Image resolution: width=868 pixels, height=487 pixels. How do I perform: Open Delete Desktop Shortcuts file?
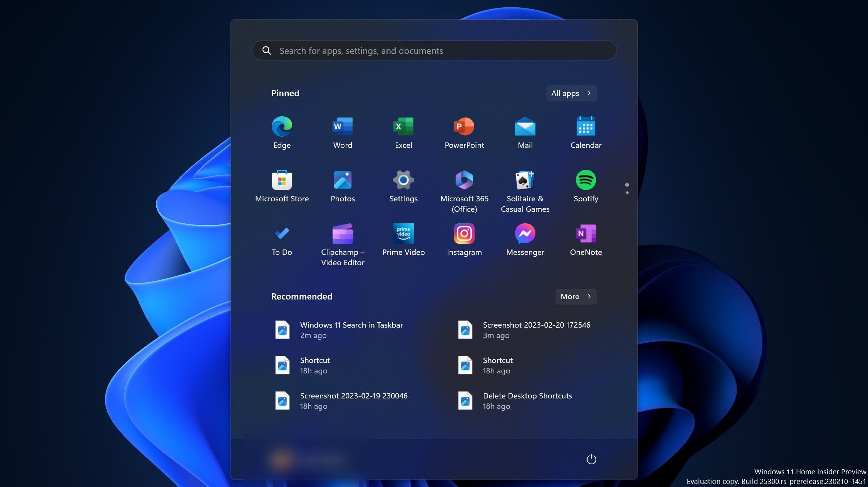(528, 400)
